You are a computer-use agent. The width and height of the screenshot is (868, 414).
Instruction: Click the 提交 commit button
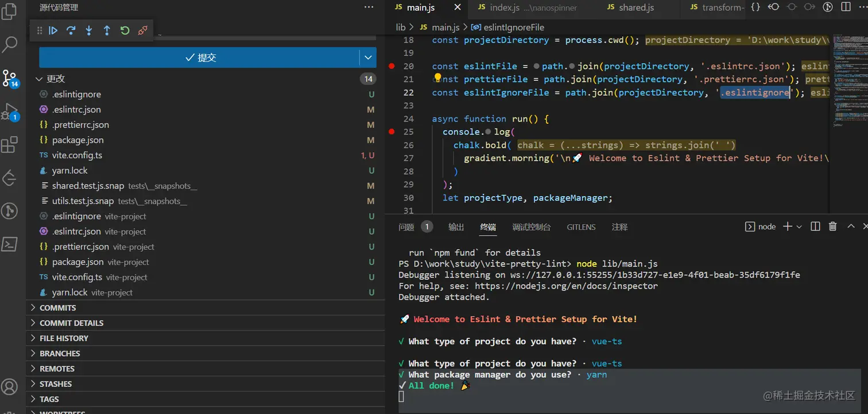pyautogui.click(x=199, y=57)
